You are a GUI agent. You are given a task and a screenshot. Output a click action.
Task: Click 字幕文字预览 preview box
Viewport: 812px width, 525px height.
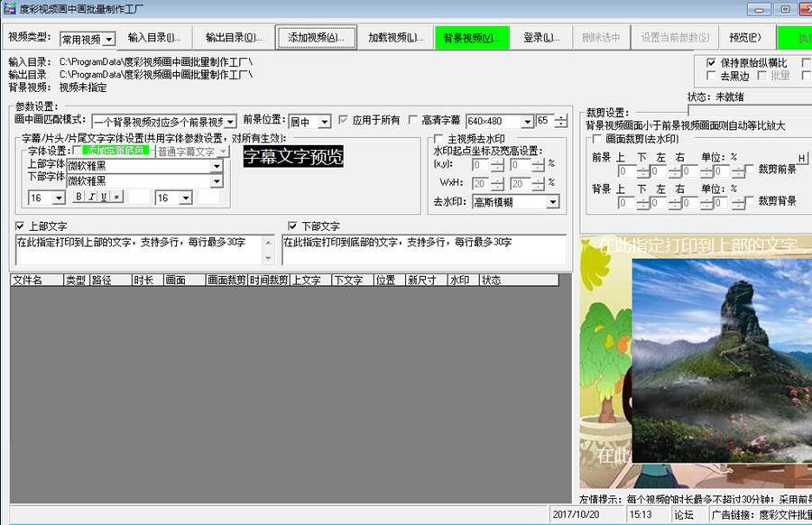click(293, 156)
